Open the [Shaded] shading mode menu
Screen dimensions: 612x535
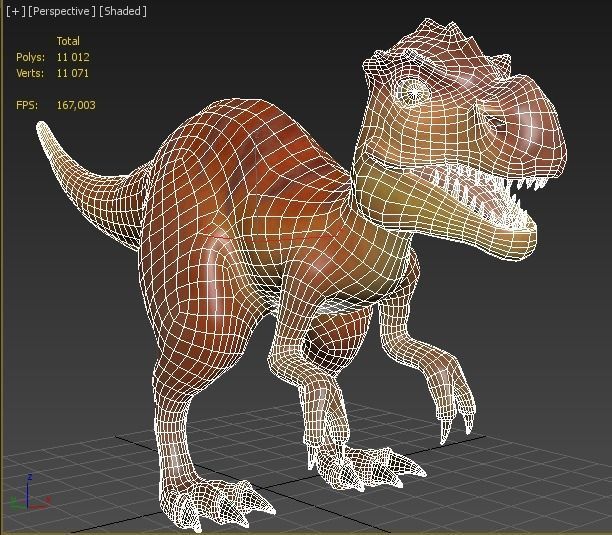pos(123,11)
